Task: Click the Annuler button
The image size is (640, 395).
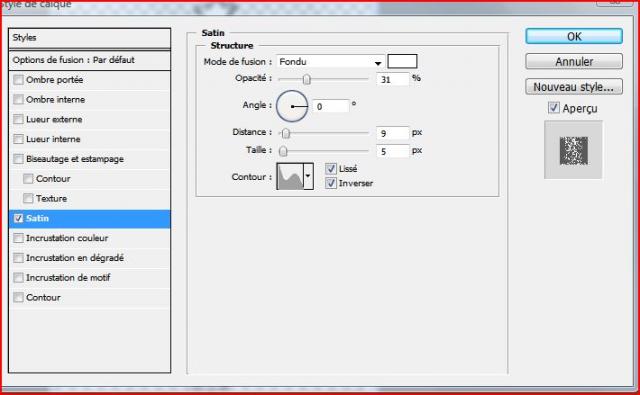Action: click(574, 62)
